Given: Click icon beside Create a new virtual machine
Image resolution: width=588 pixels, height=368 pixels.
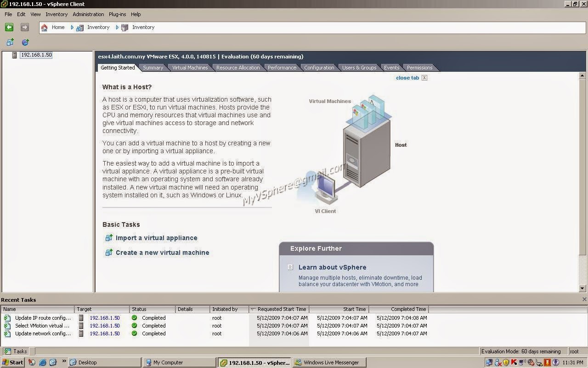Looking at the screenshot, I should (109, 253).
